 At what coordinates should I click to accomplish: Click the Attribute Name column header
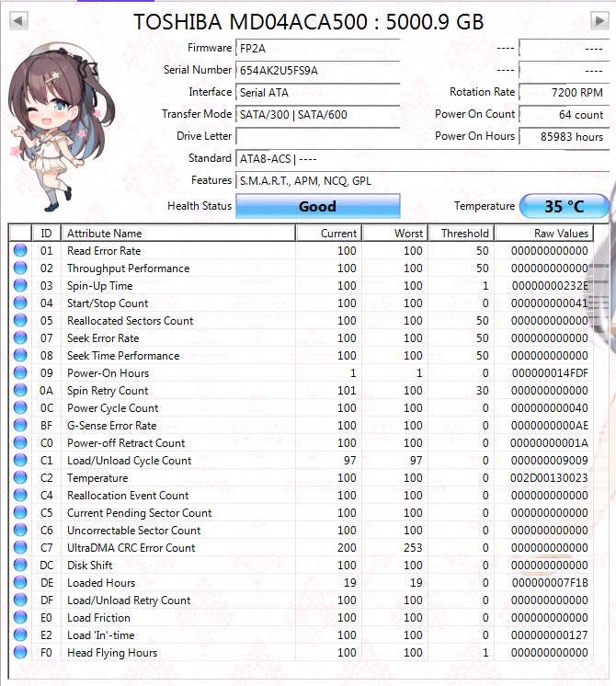(x=178, y=234)
